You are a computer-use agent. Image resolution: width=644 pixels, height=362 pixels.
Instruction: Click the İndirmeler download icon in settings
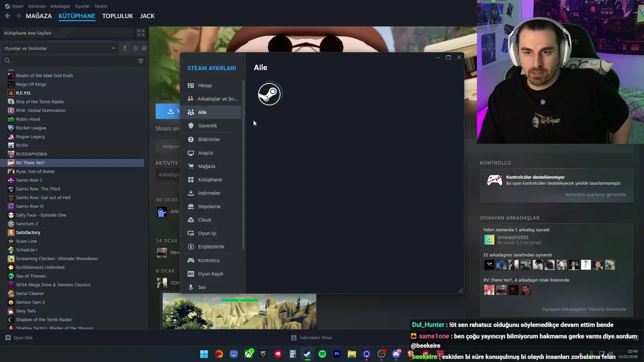point(191,193)
